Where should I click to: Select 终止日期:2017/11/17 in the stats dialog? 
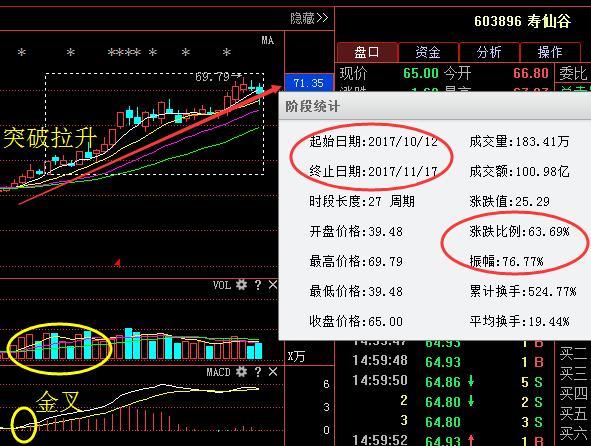tap(374, 172)
